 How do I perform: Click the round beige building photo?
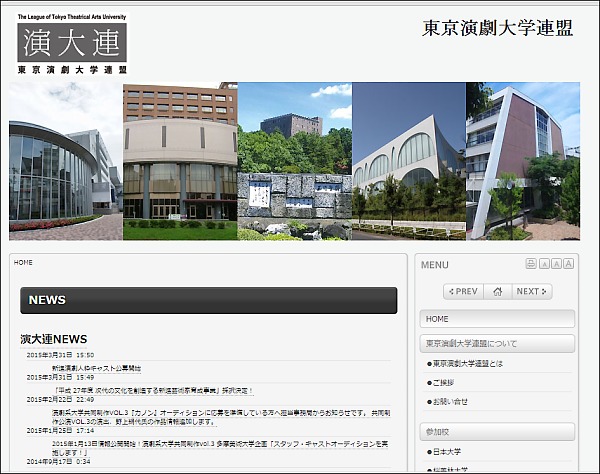click(180, 161)
